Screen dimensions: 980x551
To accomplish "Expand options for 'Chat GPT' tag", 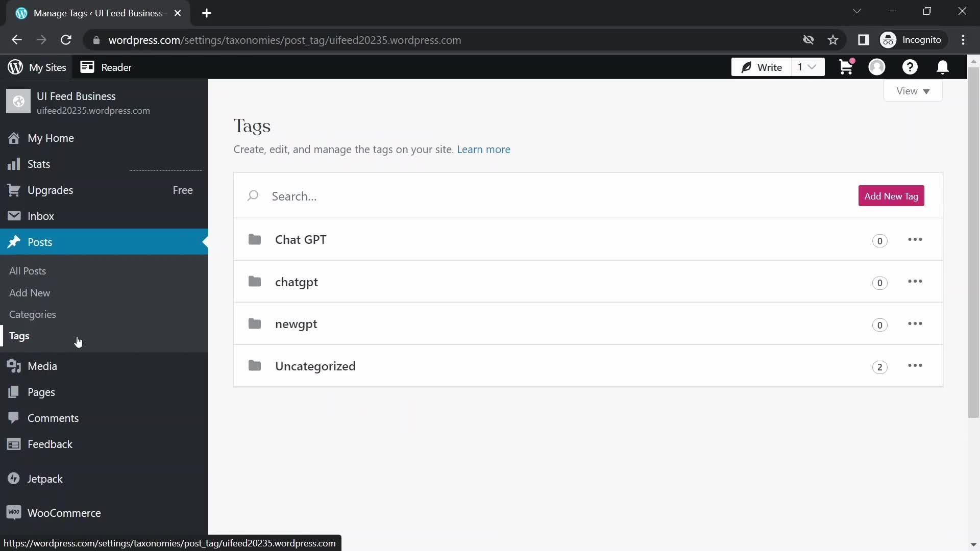I will [915, 239].
